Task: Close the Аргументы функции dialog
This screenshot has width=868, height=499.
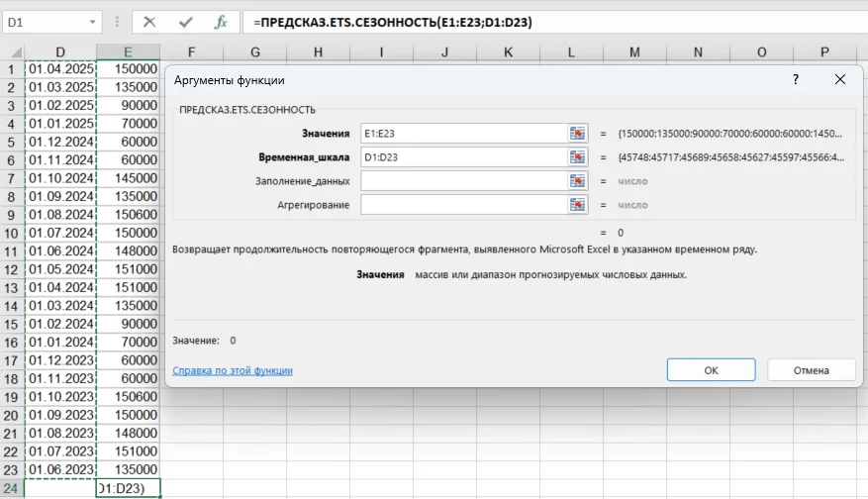Action: 839,79
